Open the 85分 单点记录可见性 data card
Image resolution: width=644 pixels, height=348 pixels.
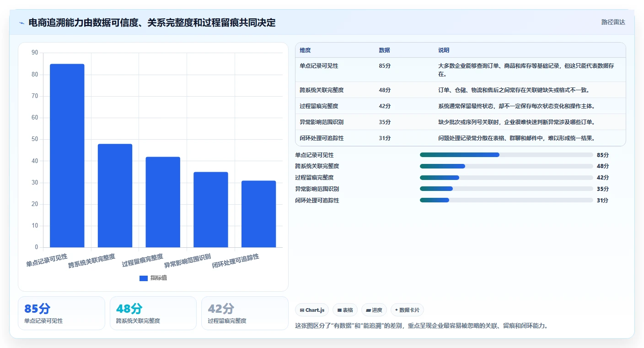coord(61,313)
